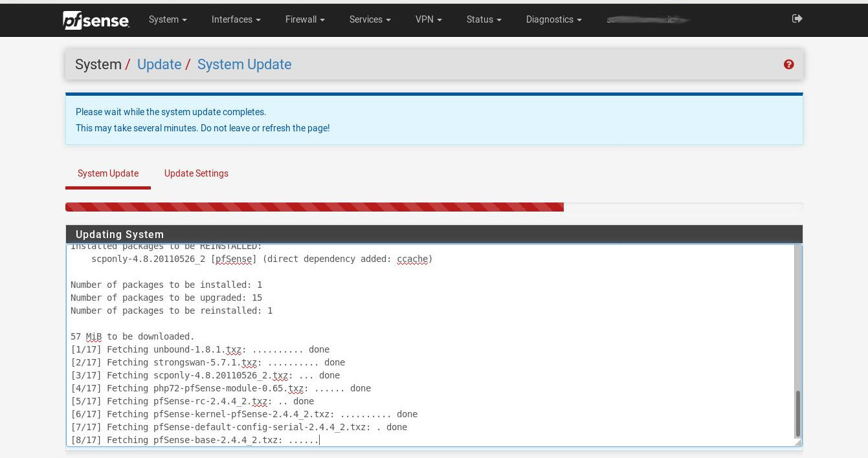868x458 pixels.
Task: Open the Status menu
Action: pyautogui.click(x=484, y=19)
